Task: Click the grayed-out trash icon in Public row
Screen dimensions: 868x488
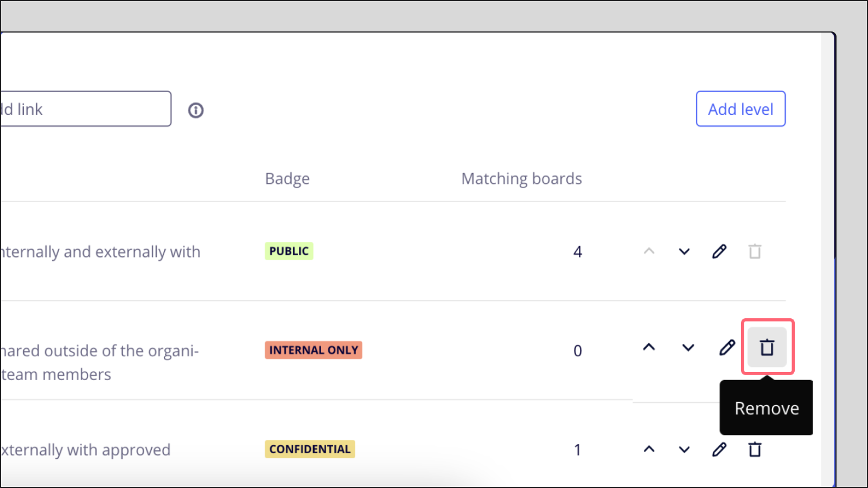Action: point(755,251)
